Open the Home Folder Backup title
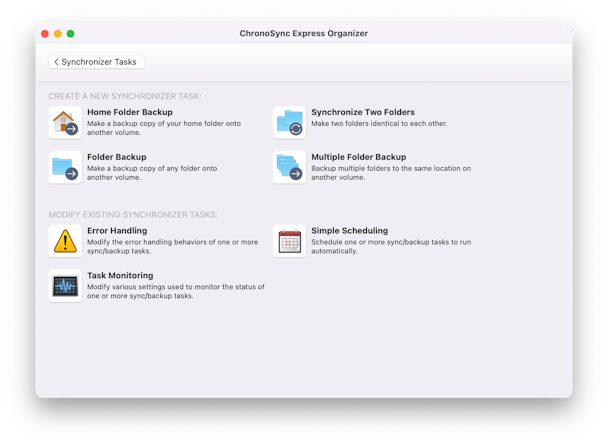This screenshot has height=445, width=608. [130, 112]
